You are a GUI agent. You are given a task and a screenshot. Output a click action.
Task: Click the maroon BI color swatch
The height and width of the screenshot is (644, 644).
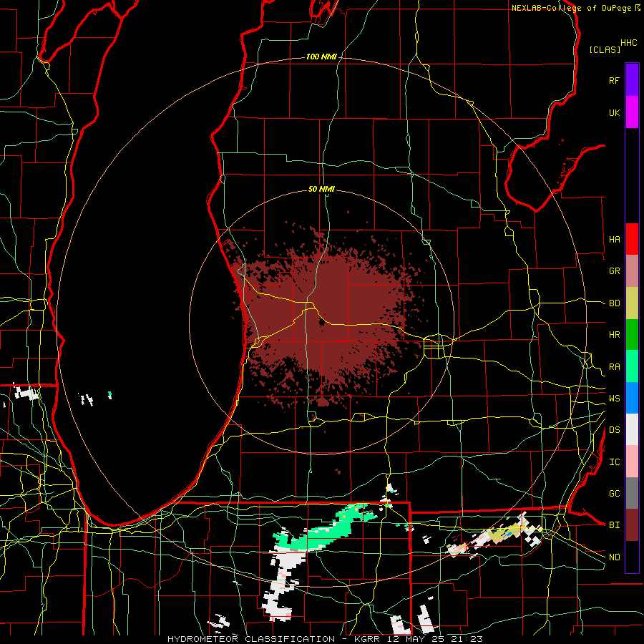632,525
